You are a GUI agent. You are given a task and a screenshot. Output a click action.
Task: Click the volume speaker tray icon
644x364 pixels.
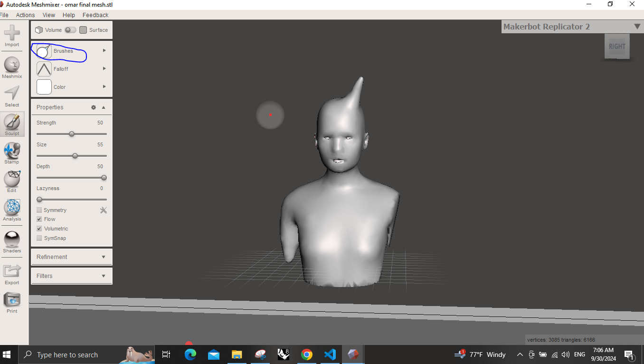pyautogui.click(x=566, y=354)
